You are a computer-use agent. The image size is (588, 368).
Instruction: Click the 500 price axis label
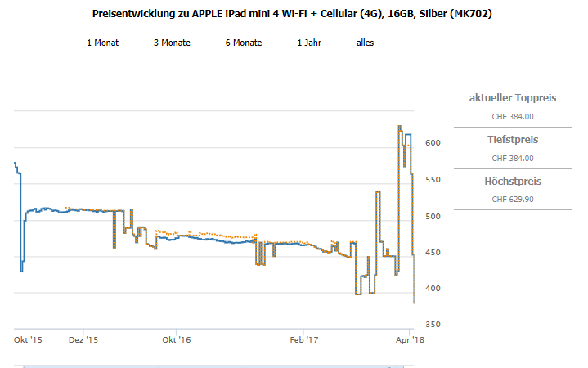[433, 216]
